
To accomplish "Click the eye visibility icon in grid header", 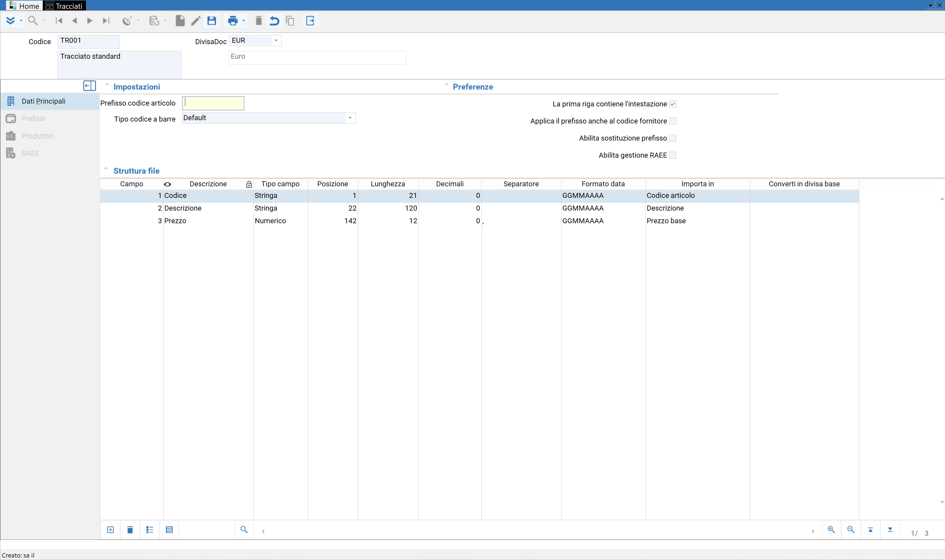I will pos(168,184).
